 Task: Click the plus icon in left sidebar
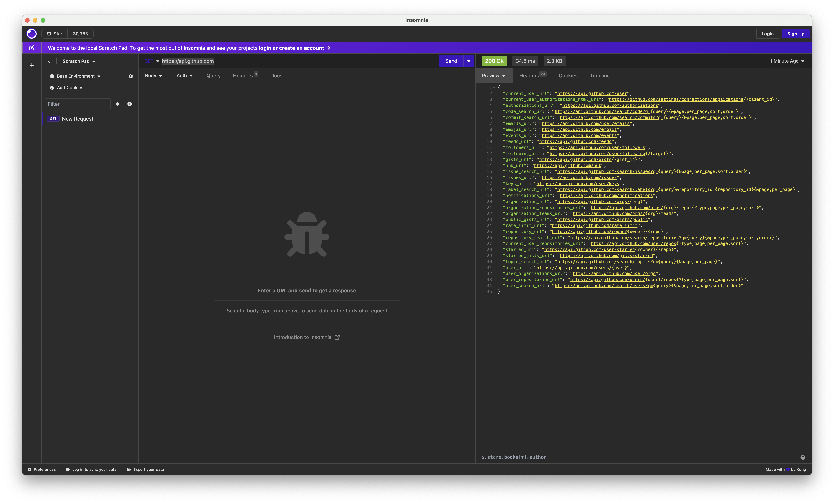[32, 65]
